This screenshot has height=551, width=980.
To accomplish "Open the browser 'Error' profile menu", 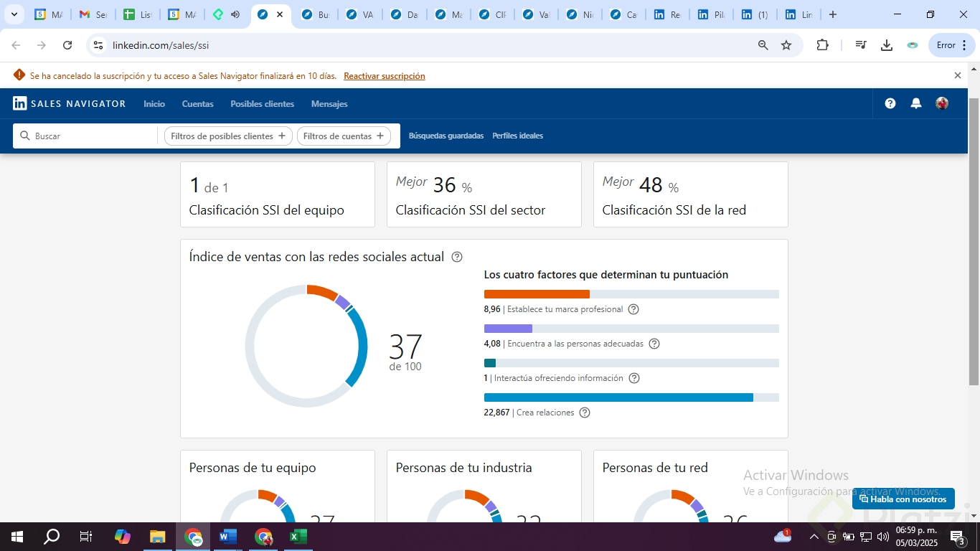I will [x=951, y=45].
